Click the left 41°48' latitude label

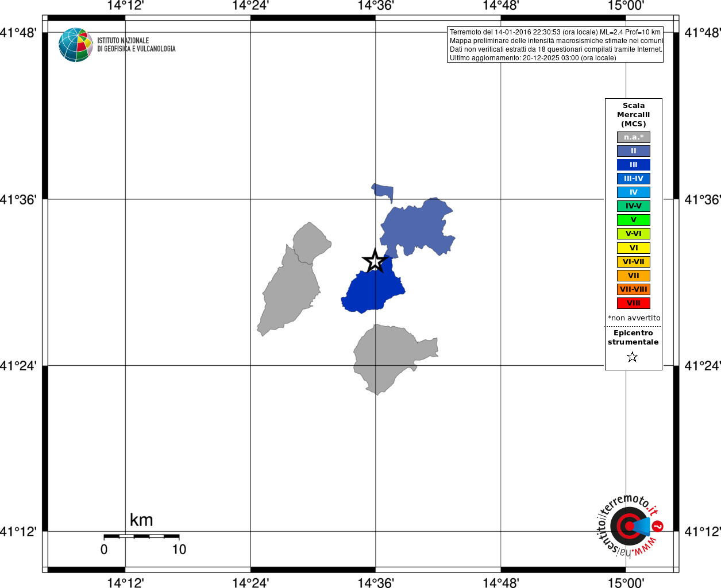coord(18,33)
